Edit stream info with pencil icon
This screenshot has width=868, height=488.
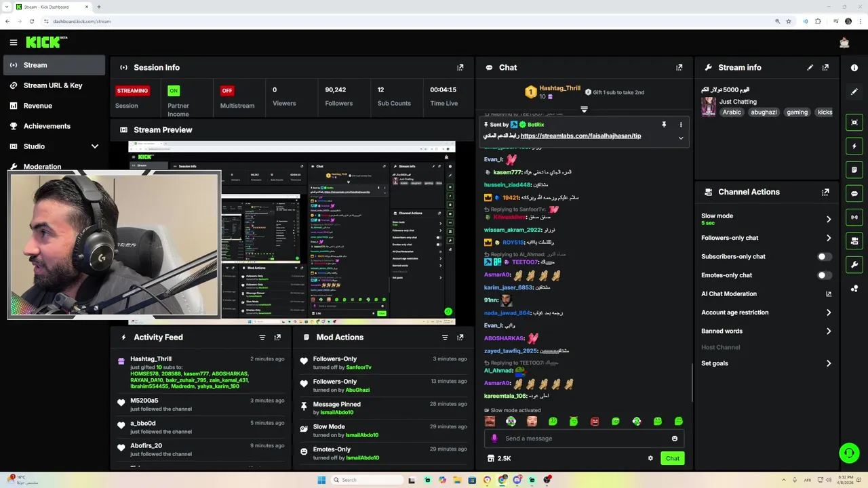pyautogui.click(x=810, y=68)
